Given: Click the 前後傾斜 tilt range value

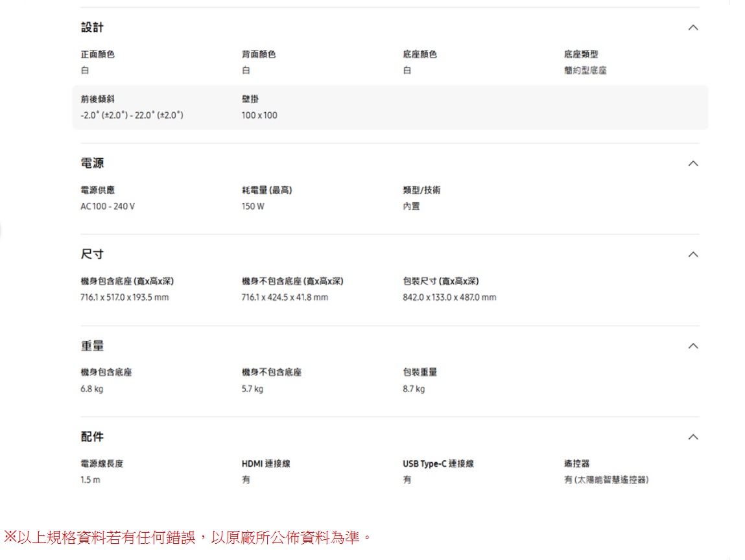Looking at the screenshot, I should [x=132, y=115].
